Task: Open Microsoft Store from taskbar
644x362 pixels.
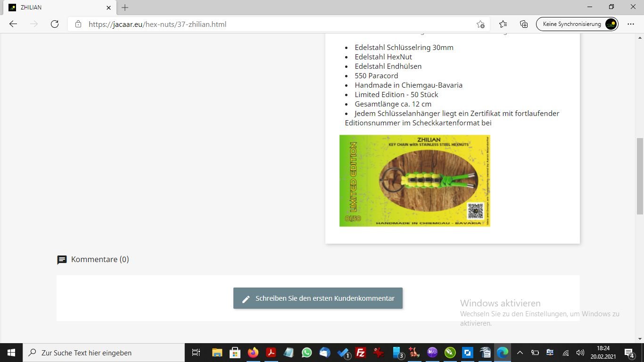Action: point(235,353)
